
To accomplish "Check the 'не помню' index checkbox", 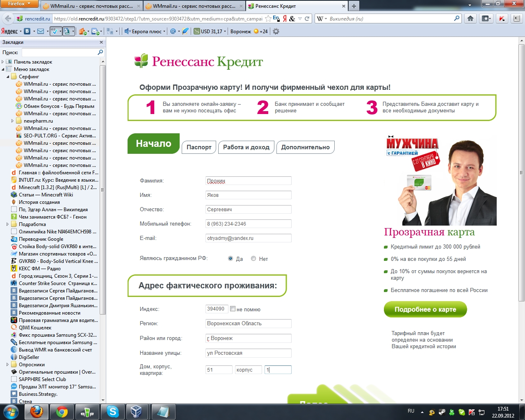I will pyautogui.click(x=233, y=309).
